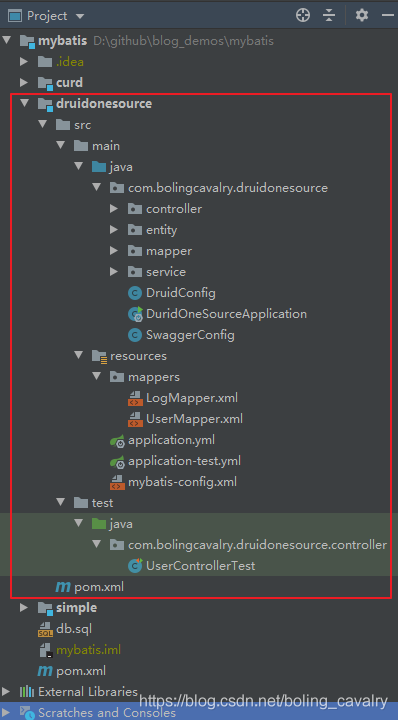Click the DruidConfig class icon
Viewport: 398px width, 720px height.
pos(135,293)
